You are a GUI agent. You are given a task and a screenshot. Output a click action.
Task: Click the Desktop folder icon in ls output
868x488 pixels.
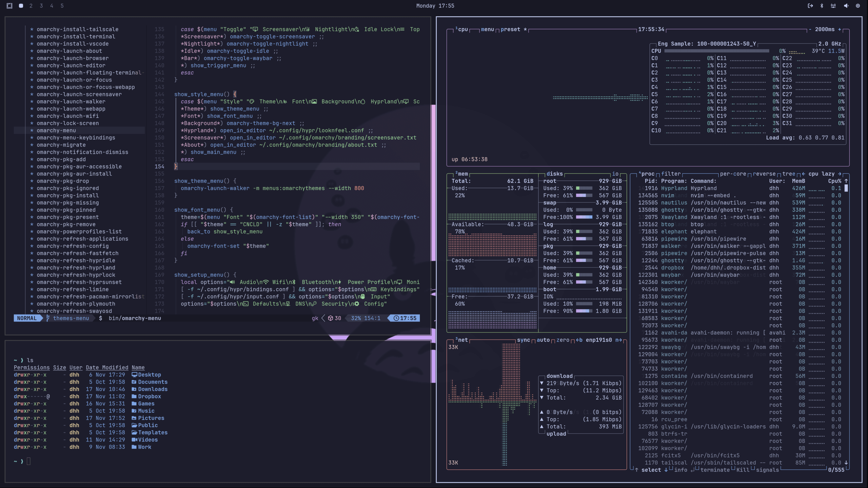point(134,375)
